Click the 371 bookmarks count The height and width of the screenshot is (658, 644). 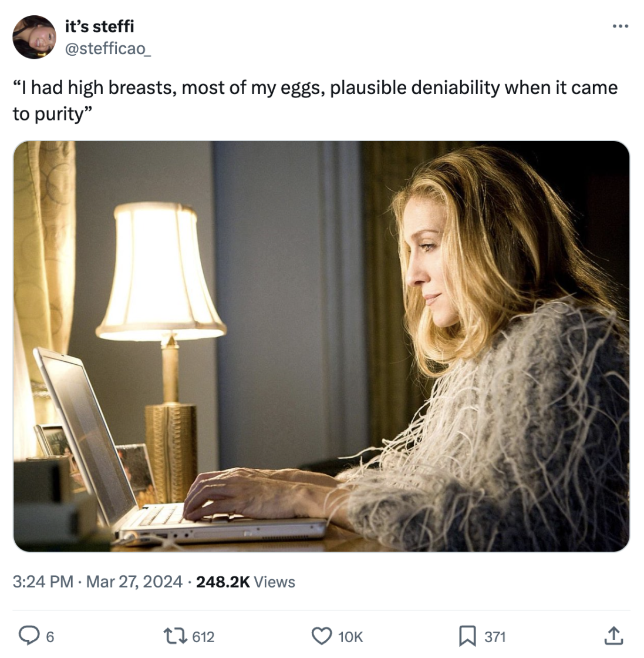pos(495,637)
